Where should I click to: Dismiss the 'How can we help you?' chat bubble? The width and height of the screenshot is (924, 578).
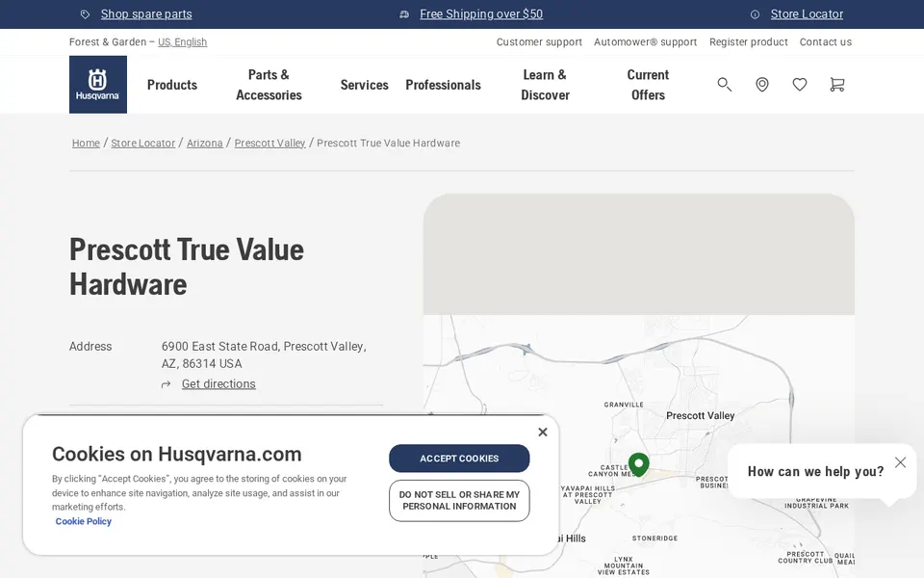pyautogui.click(x=901, y=462)
